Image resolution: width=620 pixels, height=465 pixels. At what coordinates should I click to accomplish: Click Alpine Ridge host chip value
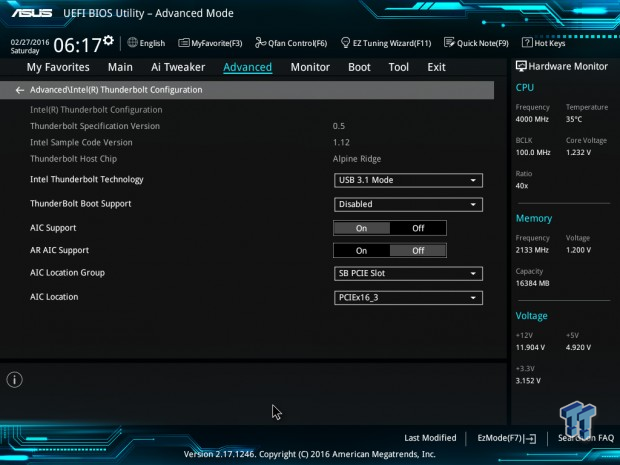click(x=357, y=159)
